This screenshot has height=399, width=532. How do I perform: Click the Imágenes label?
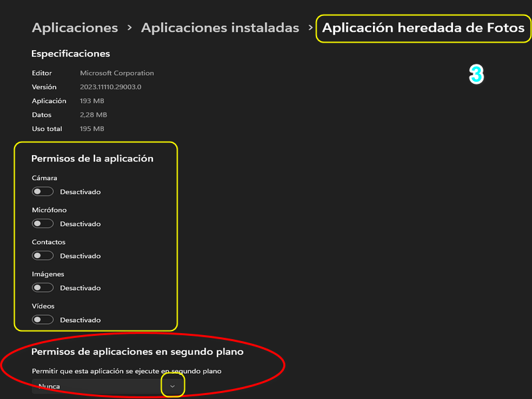48,274
